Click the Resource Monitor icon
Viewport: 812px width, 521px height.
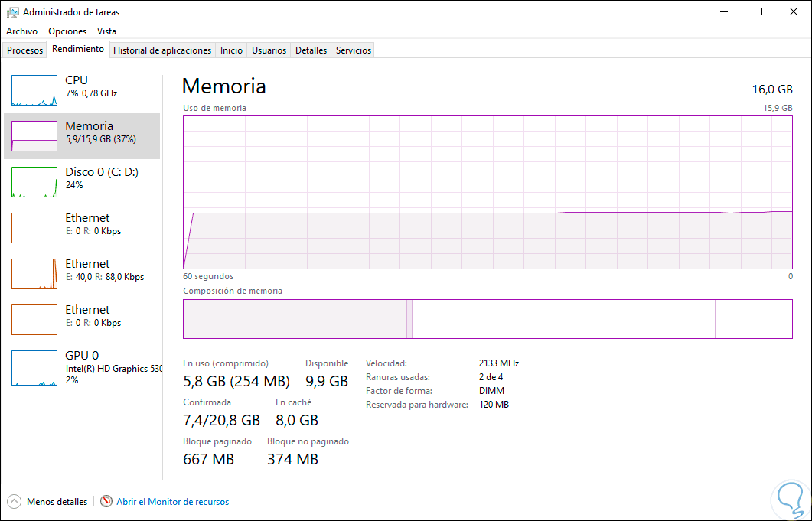[106, 502]
